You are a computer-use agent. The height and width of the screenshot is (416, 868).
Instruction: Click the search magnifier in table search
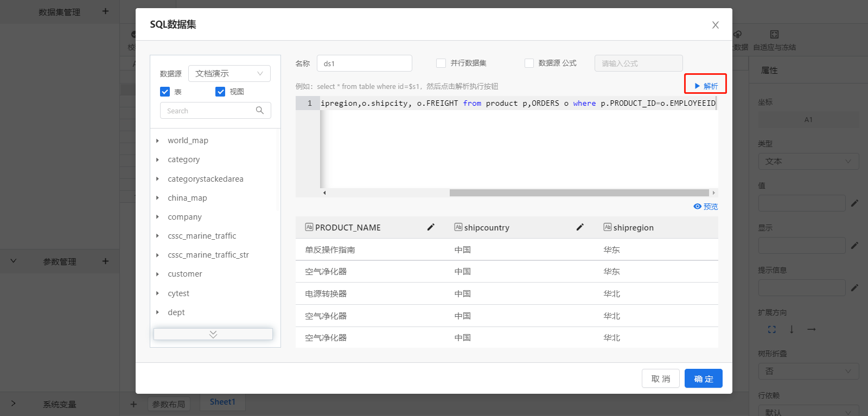click(260, 110)
